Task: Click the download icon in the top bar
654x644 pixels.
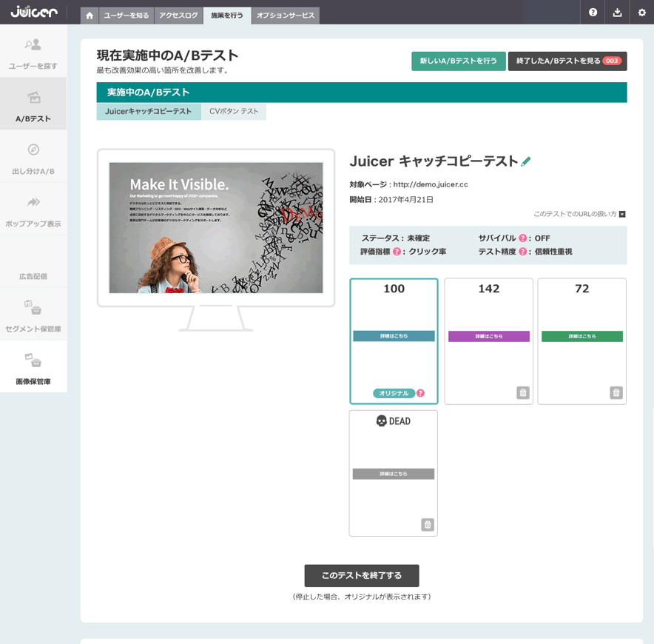Action: click(x=617, y=13)
